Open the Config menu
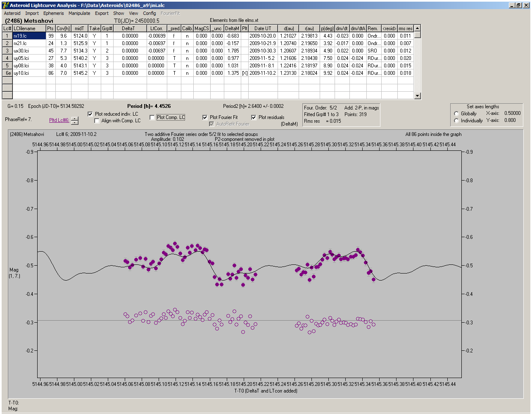Screen dimensions: 532x414 pyautogui.click(x=150, y=13)
